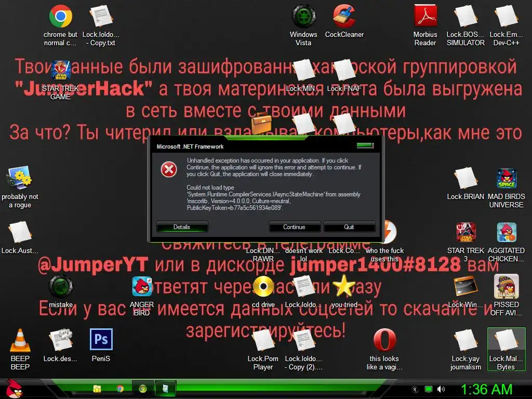Switch to the Windows orb taskbar item
The image size is (532, 399).
(x=142, y=389)
